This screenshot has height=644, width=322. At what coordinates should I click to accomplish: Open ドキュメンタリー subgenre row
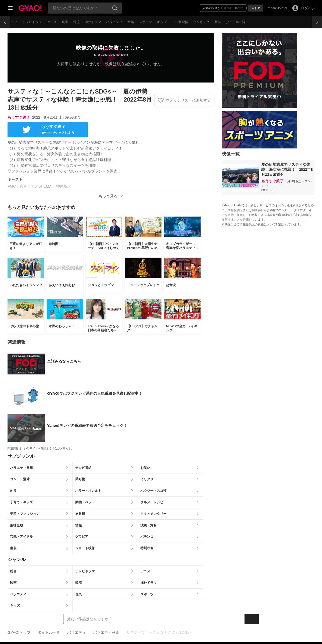coord(171,514)
